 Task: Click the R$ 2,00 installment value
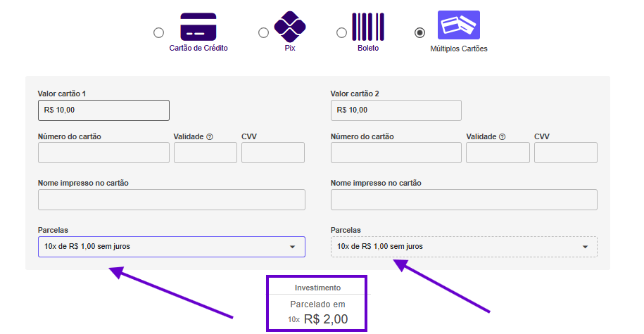pyautogui.click(x=326, y=319)
